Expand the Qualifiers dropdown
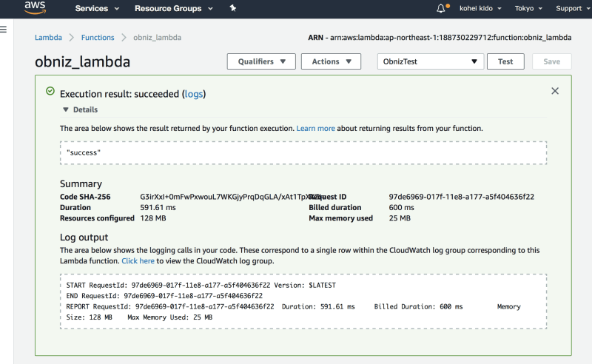This screenshot has width=592, height=364. 261,61
